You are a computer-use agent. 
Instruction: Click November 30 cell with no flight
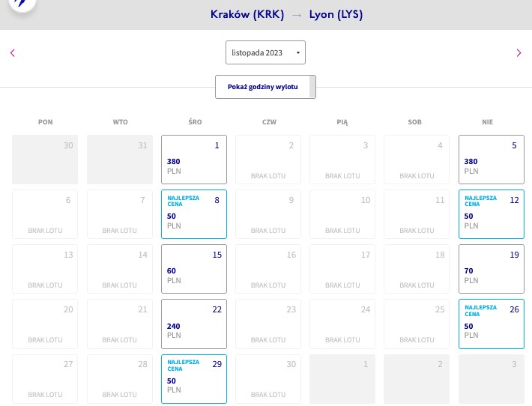[268, 379]
